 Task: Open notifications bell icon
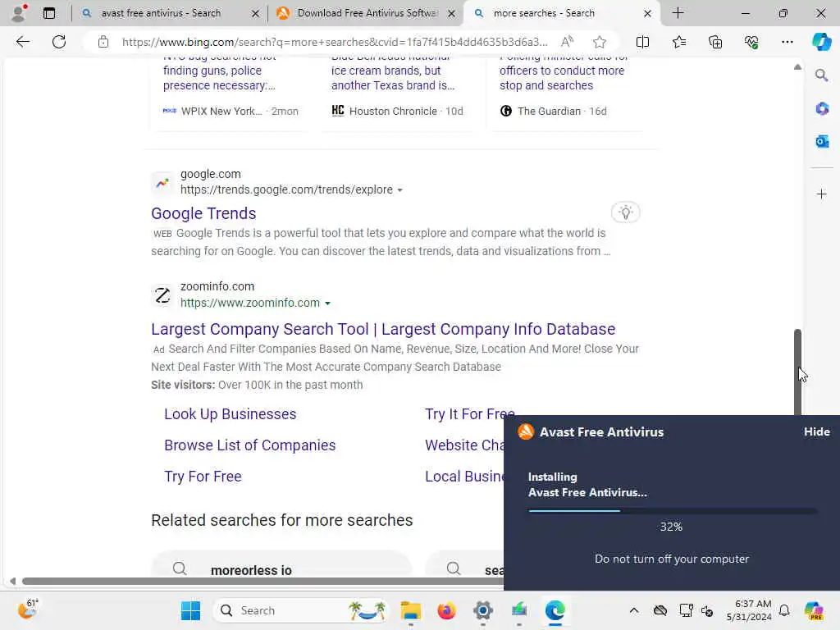(x=784, y=610)
